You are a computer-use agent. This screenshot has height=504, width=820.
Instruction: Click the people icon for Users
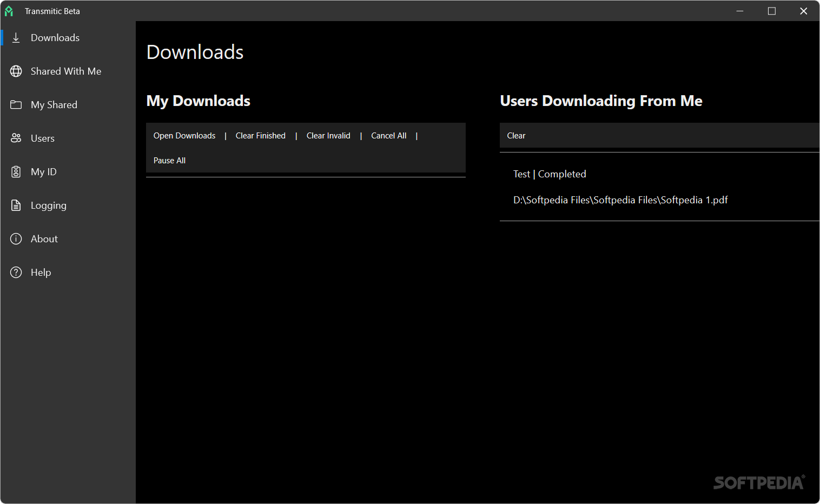click(x=16, y=138)
